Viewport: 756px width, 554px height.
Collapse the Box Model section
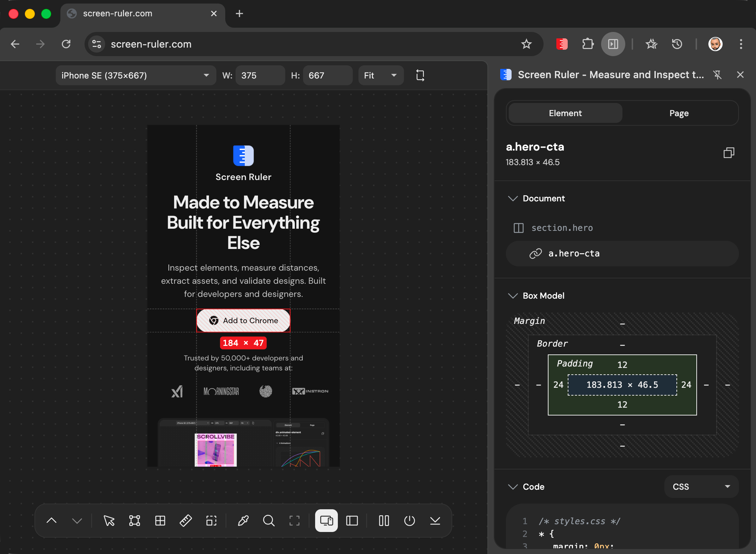513,296
